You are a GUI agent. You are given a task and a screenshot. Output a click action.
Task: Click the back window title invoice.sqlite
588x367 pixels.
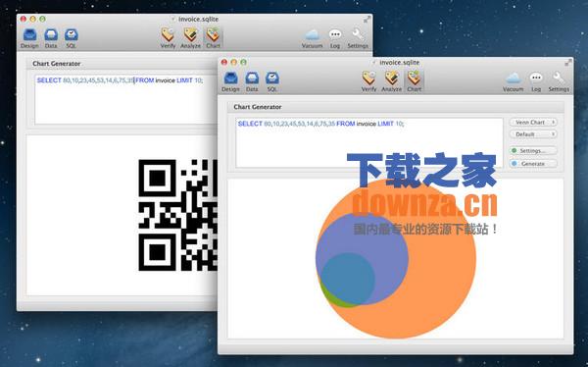[198, 20]
